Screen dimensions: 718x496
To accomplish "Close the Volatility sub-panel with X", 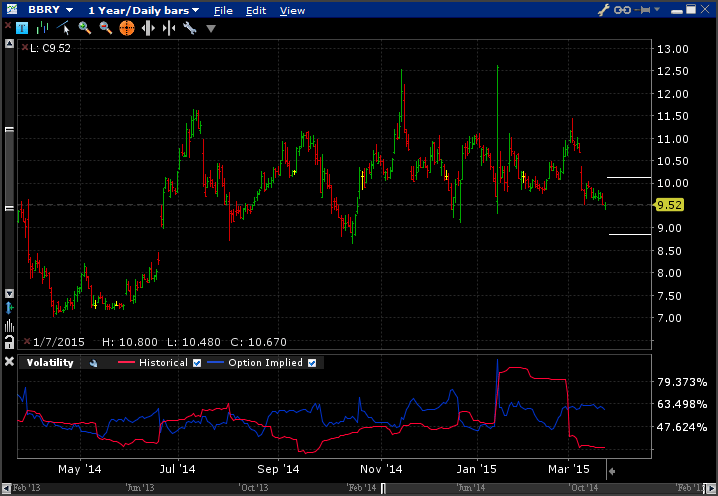I will [x=9, y=362].
